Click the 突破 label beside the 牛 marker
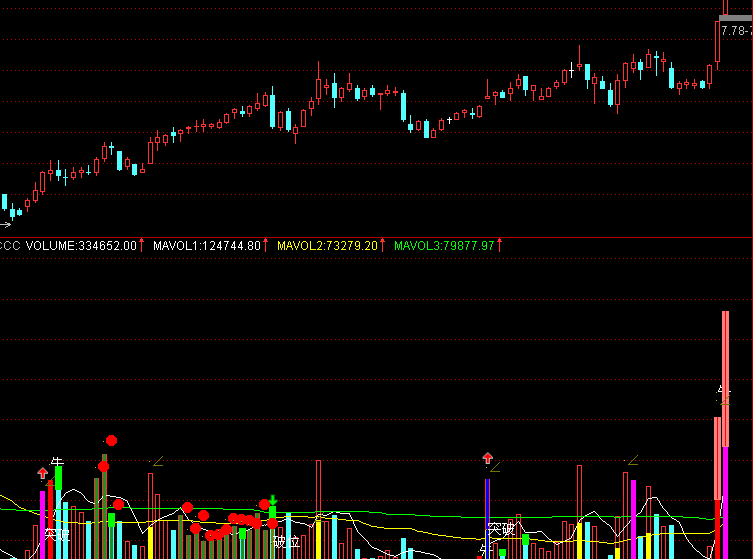Screen dimensions: 753x559 point(57,535)
